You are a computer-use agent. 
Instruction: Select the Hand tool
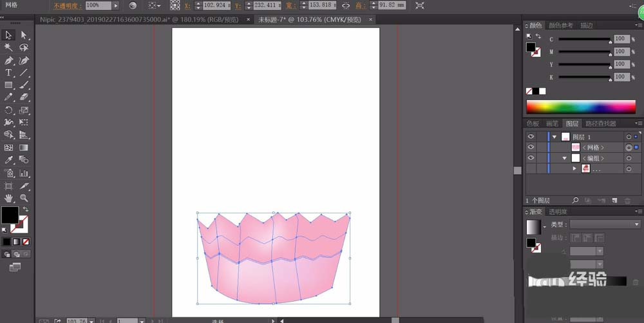(x=8, y=199)
